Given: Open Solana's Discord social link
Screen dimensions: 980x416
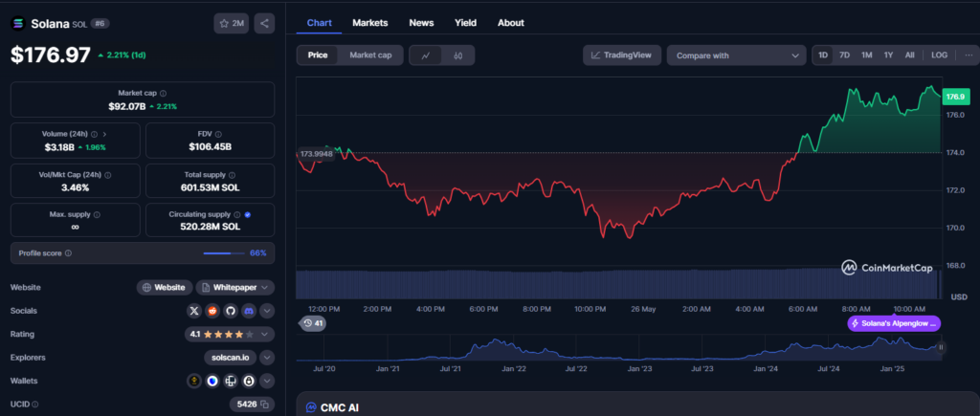Looking at the screenshot, I should coord(249,311).
